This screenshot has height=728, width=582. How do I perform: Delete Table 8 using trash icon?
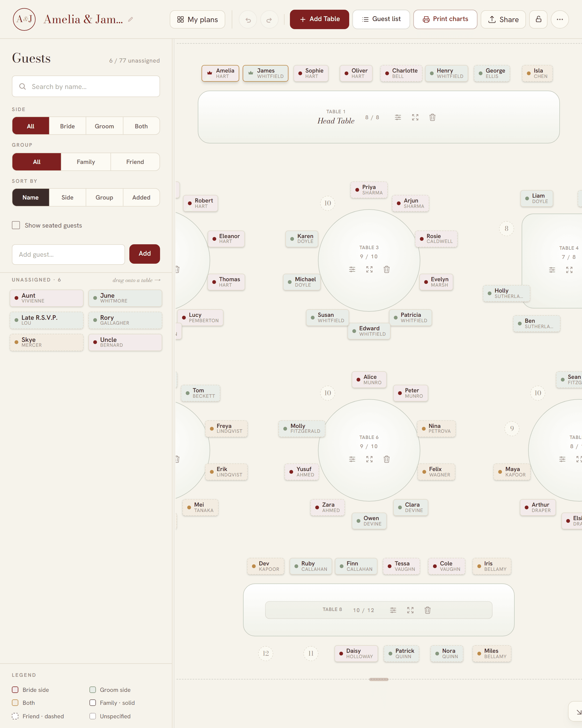[428, 610]
